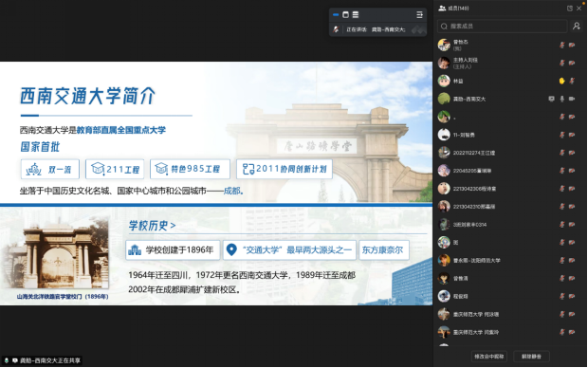Click camera icon of the 沈阳师范大学 member

pyautogui.click(x=572, y=260)
